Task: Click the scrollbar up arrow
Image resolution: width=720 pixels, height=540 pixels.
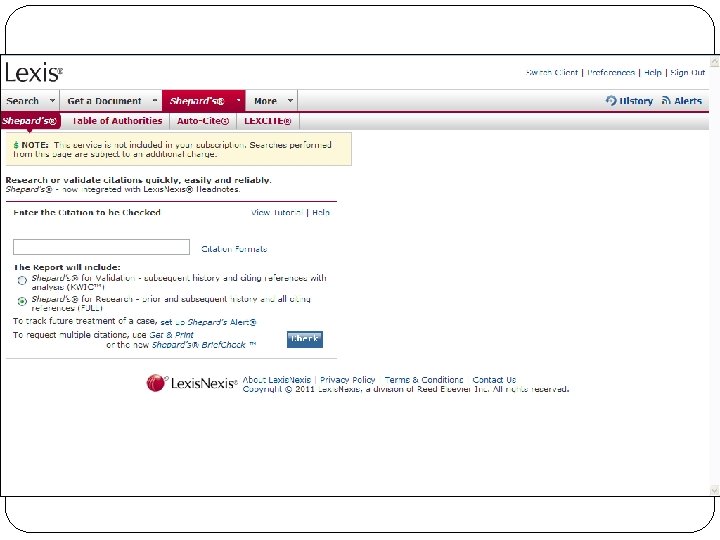Action: tap(715, 61)
